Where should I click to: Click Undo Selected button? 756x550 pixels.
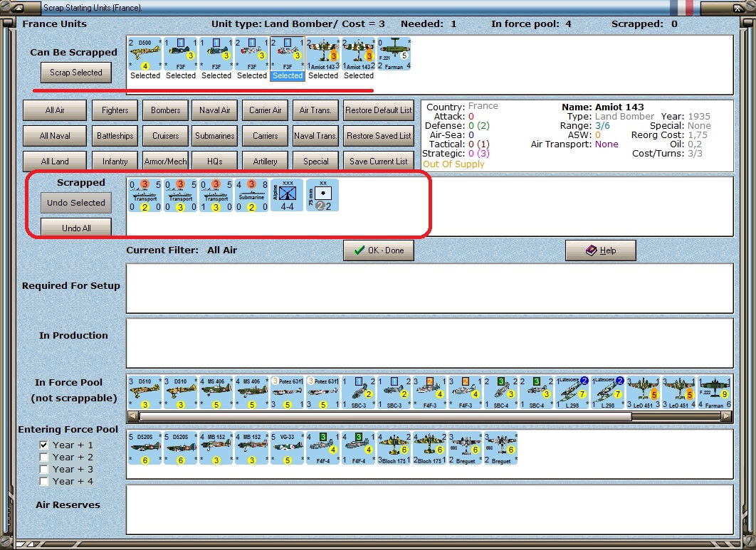(76, 203)
